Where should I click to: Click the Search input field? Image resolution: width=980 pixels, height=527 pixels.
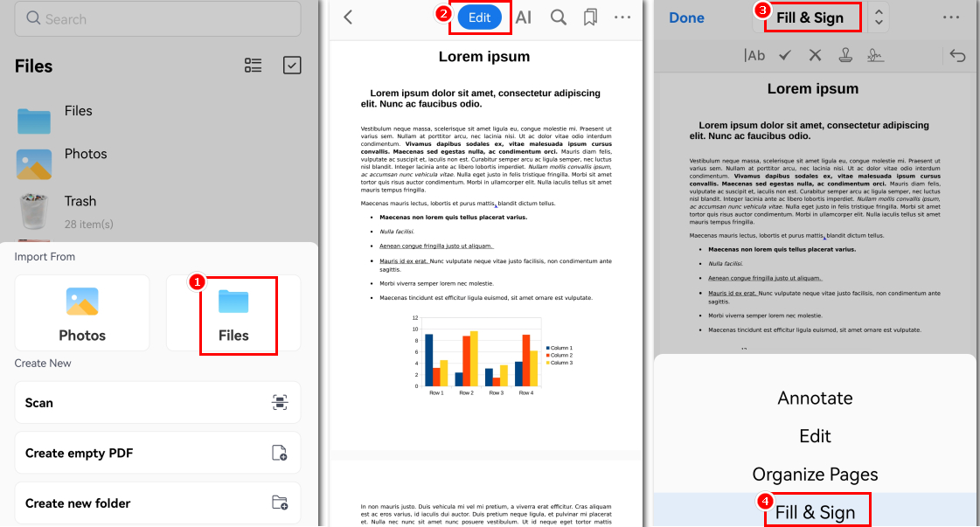tap(157, 18)
